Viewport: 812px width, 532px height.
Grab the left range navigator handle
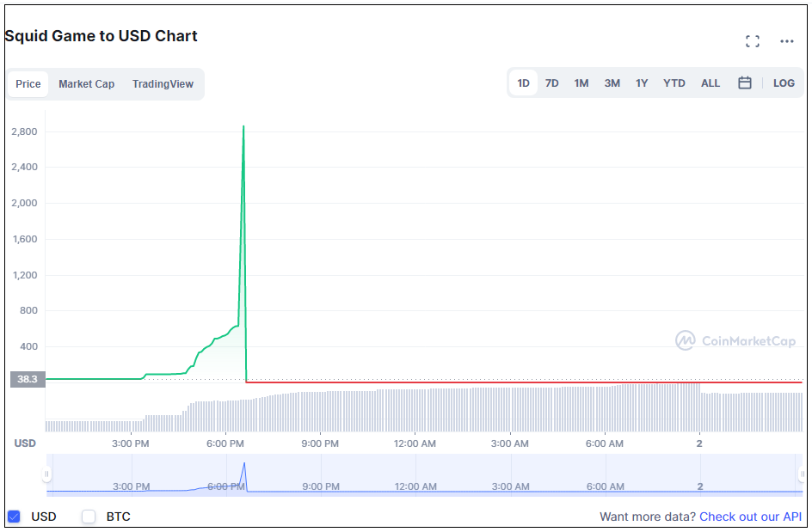[46, 474]
